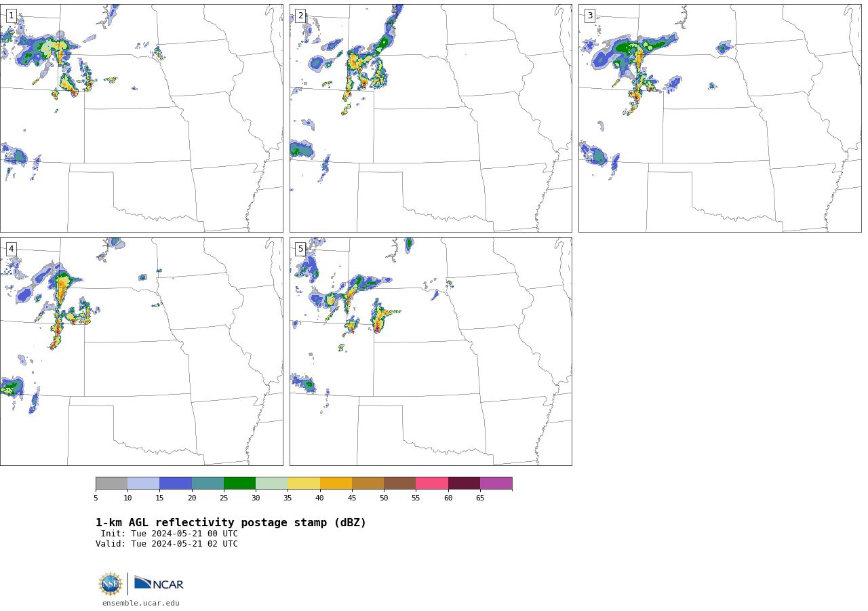Viewport: 868px width, 611px height.
Task: Click the dark green 25-30 dBZ swatch
Action: pos(239,484)
